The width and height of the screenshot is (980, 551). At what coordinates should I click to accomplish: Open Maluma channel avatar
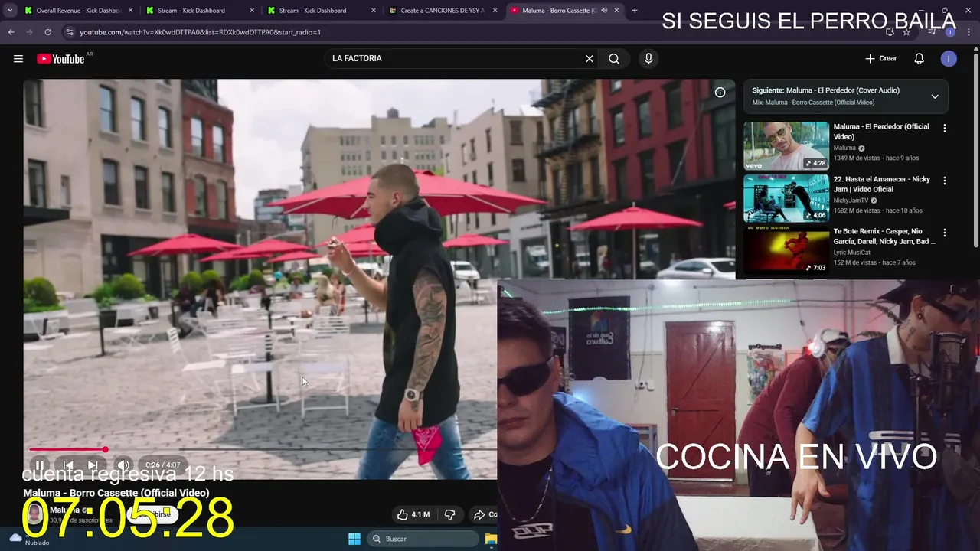pos(34,514)
